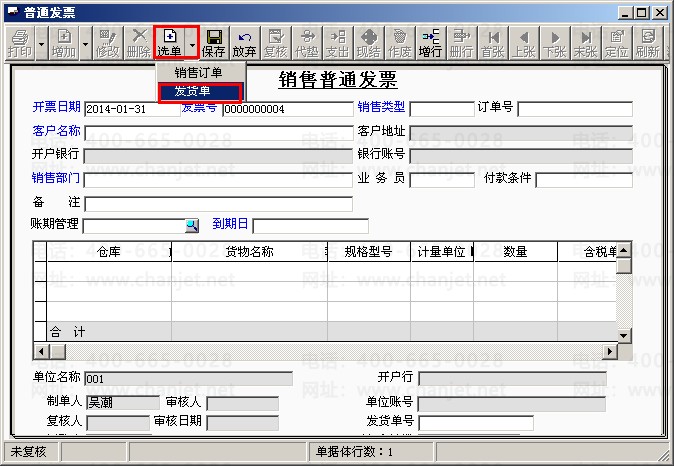This screenshot has height=466, width=674.
Task: Click the horizontal scrollbar thumb of the table
Action: tap(58, 351)
